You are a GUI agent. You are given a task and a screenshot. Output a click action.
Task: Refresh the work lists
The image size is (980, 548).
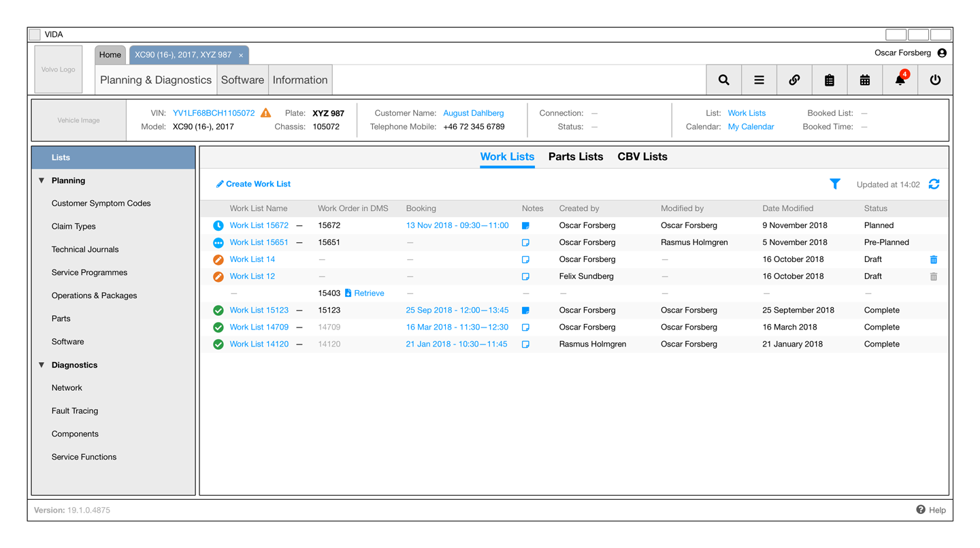pyautogui.click(x=934, y=184)
